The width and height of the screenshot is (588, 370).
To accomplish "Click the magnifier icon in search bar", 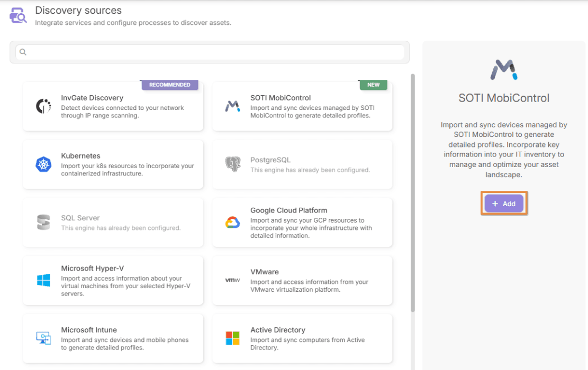I will (23, 52).
